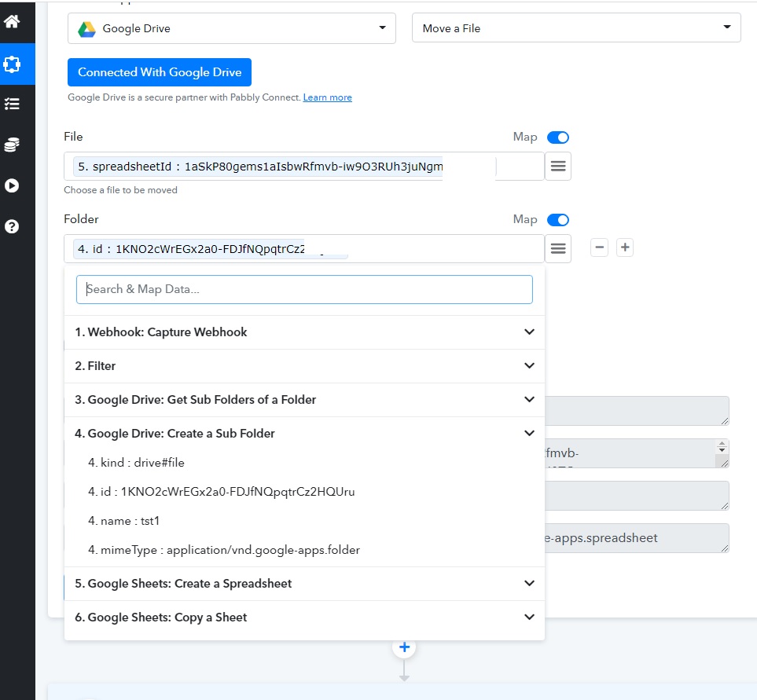Click the Folder field with id value

click(x=304, y=248)
